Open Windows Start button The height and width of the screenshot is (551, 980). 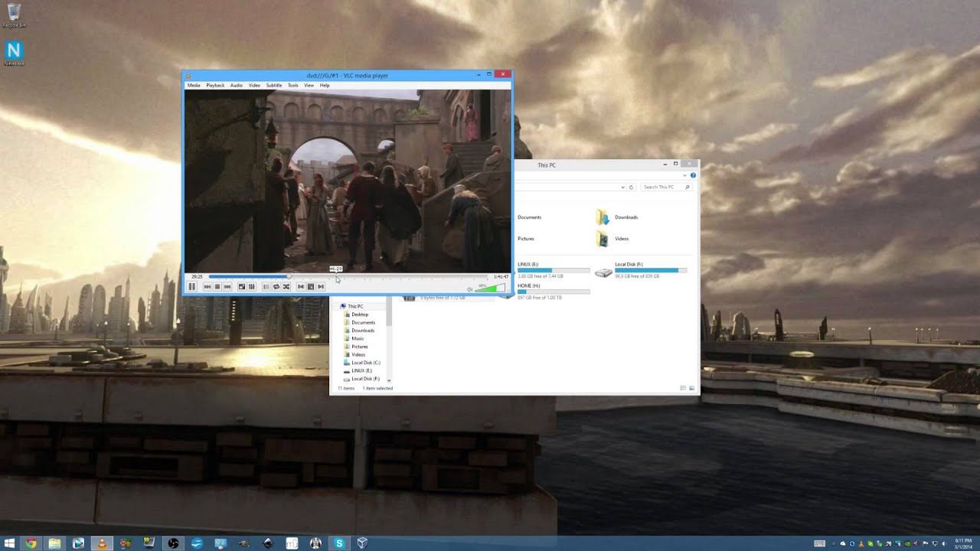click(x=10, y=543)
